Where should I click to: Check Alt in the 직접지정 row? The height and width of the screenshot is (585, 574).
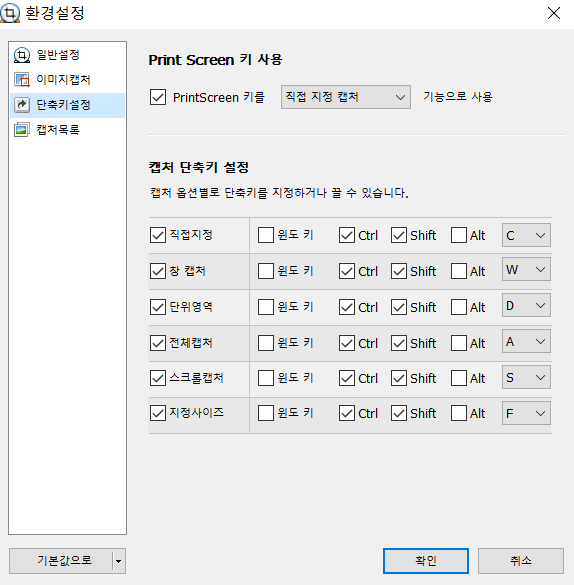[x=459, y=235]
